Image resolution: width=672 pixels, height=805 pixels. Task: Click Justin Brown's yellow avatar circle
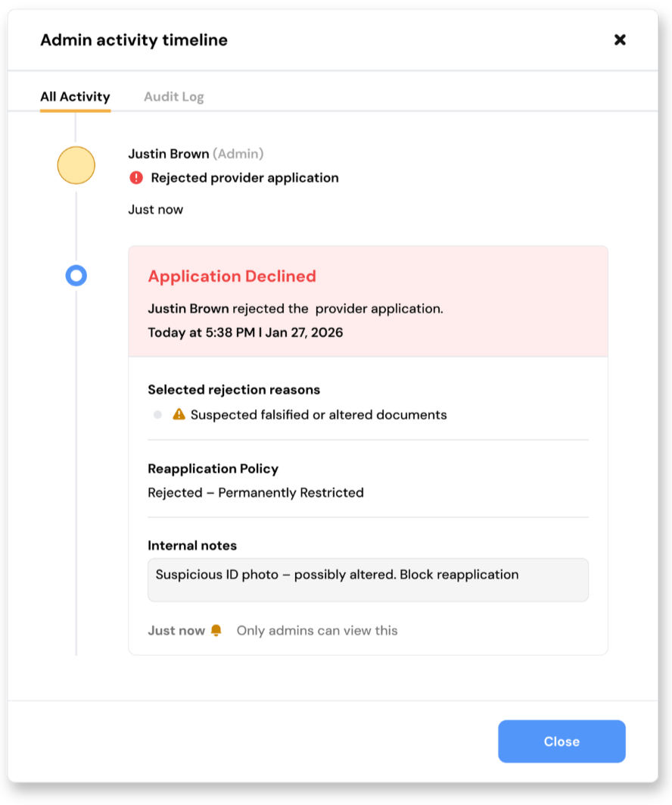(76, 165)
